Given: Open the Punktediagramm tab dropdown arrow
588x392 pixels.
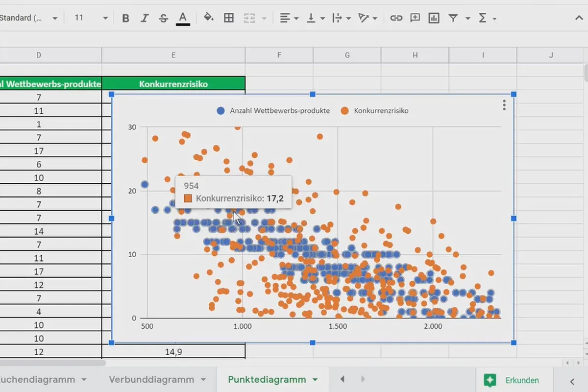Looking at the screenshot, I should click(x=315, y=380).
